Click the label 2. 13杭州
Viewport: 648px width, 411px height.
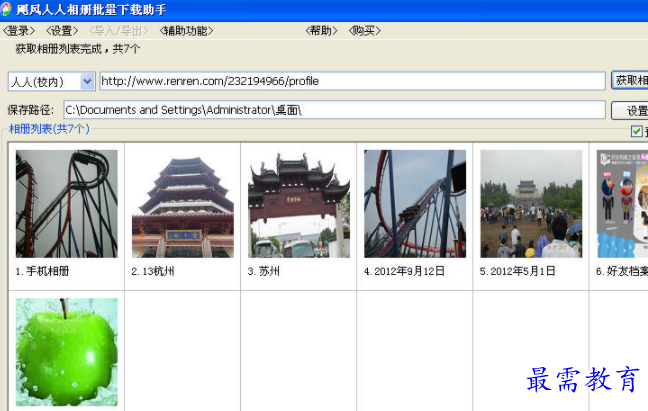(153, 271)
